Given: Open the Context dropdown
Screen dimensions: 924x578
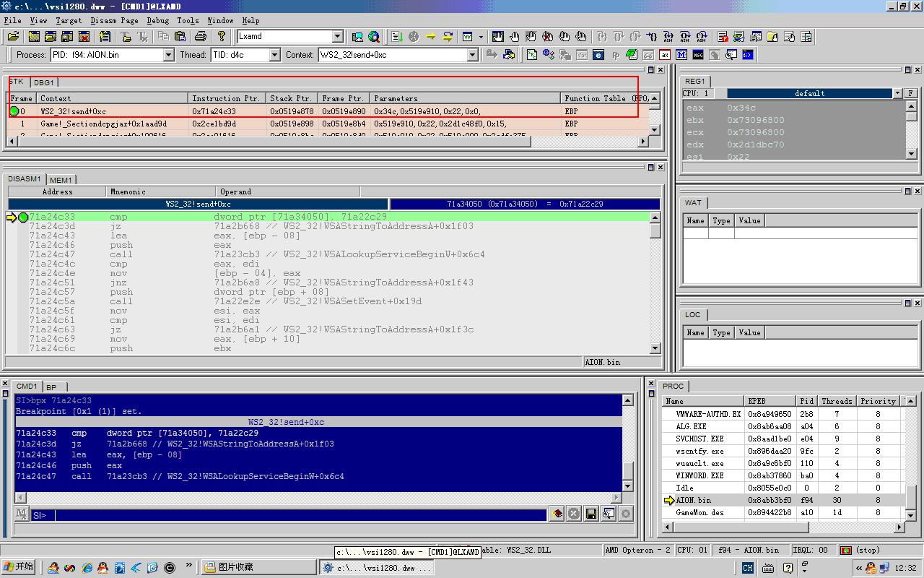Looking at the screenshot, I should (x=473, y=55).
